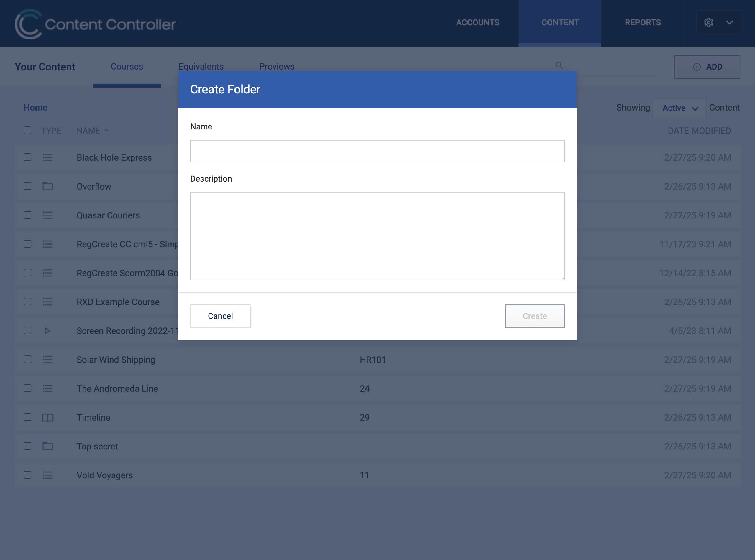
Task: Toggle the select-all checkbox in table header
Action: click(27, 131)
